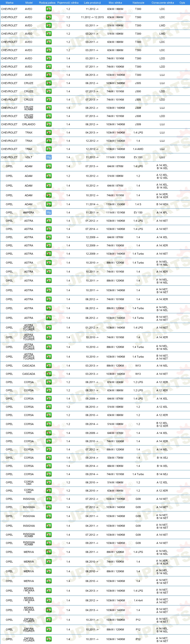Screen dimensions: 190x644
Task: Click the VOLT model name
Action: click(x=29, y=157)
